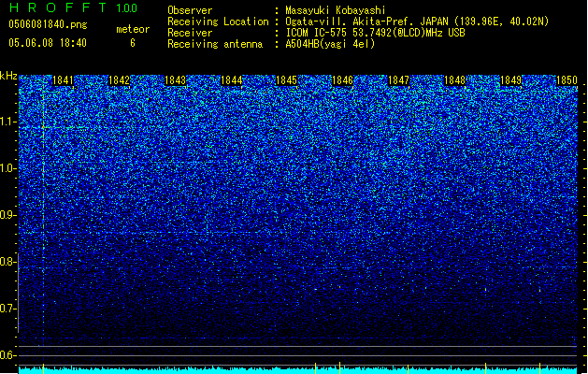Click the meteor count label
Screen dimensions: 588x374
click(133, 29)
